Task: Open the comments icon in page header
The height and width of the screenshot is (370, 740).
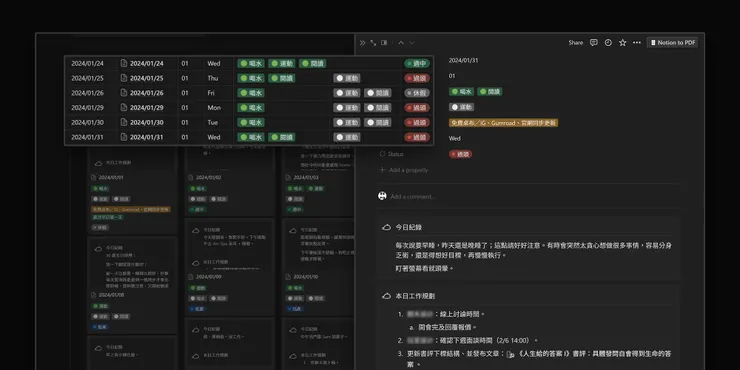Action: click(x=594, y=42)
